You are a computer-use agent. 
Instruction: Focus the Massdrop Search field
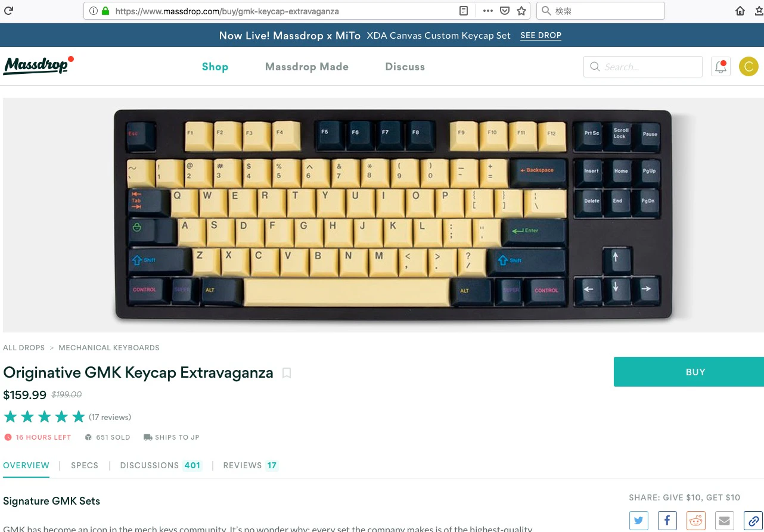point(643,67)
